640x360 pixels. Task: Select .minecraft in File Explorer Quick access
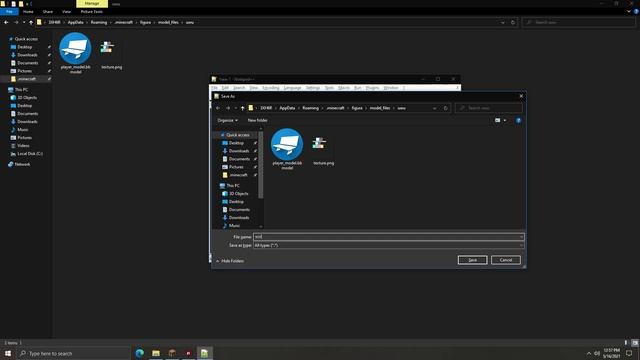click(x=27, y=79)
